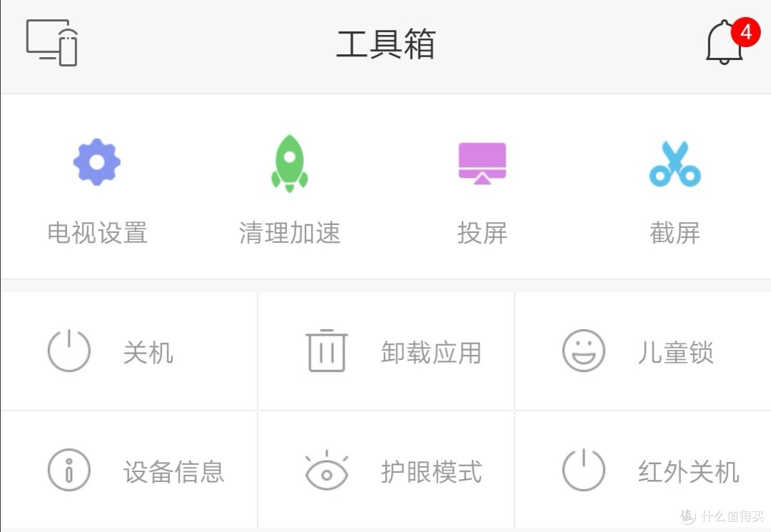Select the 电视设置 label
Image resolution: width=771 pixels, height=532 pixels.
tap(97, 233)
